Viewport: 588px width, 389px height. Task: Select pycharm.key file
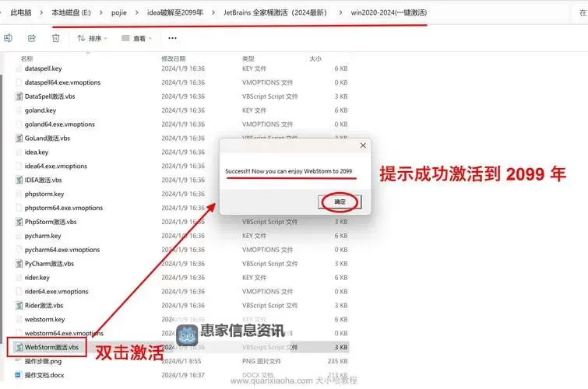coord(43,236)
